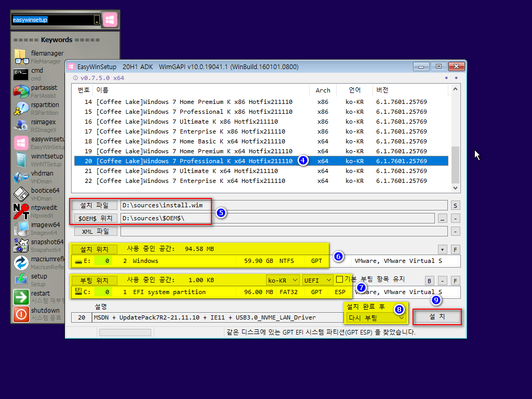Open the filemanager launcher icon
Image resolution: width=532 pixels, height=399 pixels.
(21, 57)
